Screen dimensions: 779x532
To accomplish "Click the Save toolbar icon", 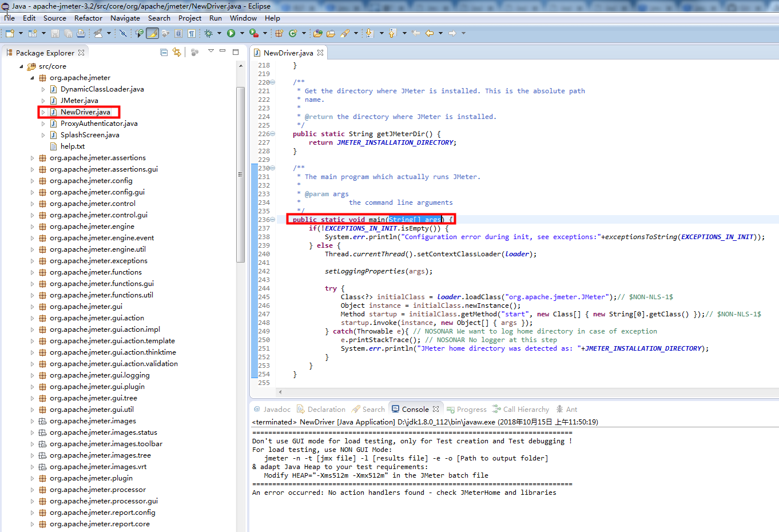I will point(55,33).
